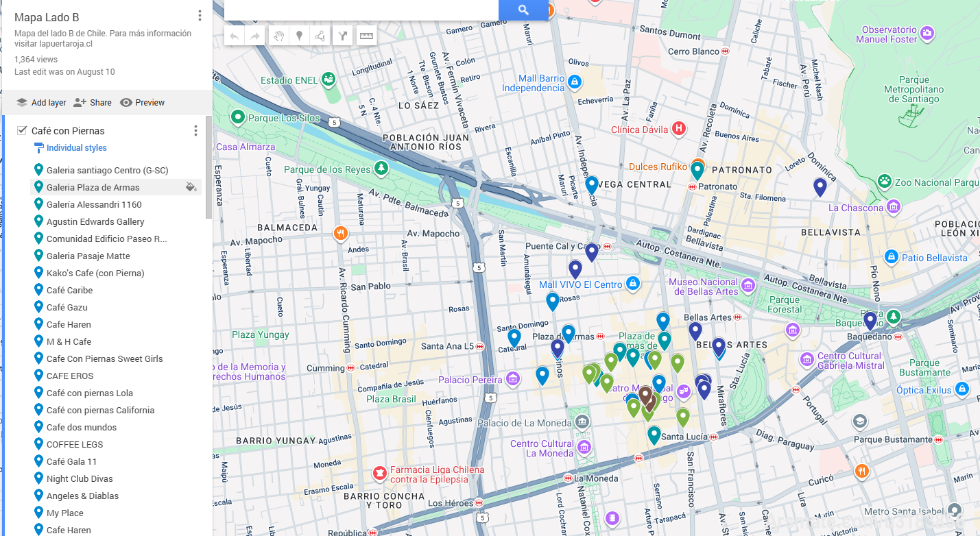Select the hand pan tool

point(278,36)
